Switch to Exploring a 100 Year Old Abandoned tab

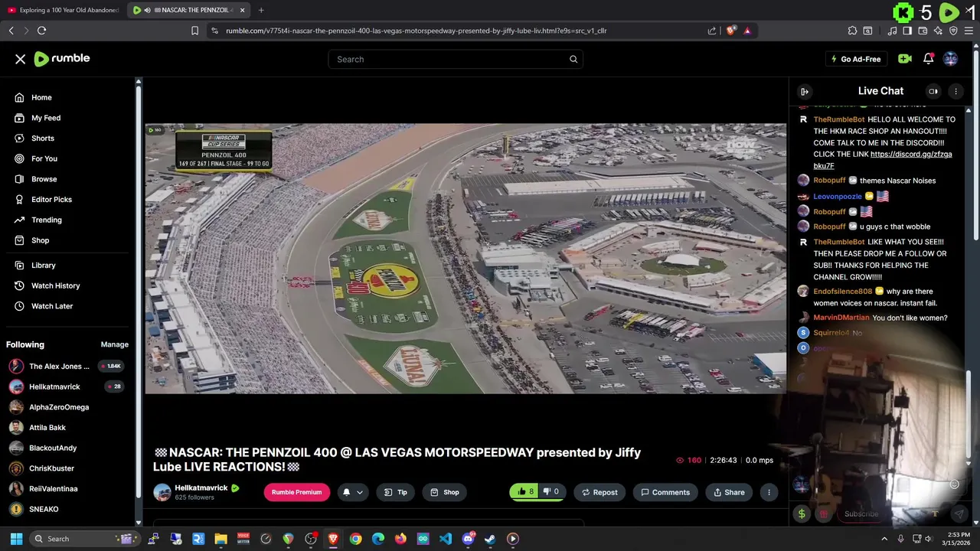point(63,10)
